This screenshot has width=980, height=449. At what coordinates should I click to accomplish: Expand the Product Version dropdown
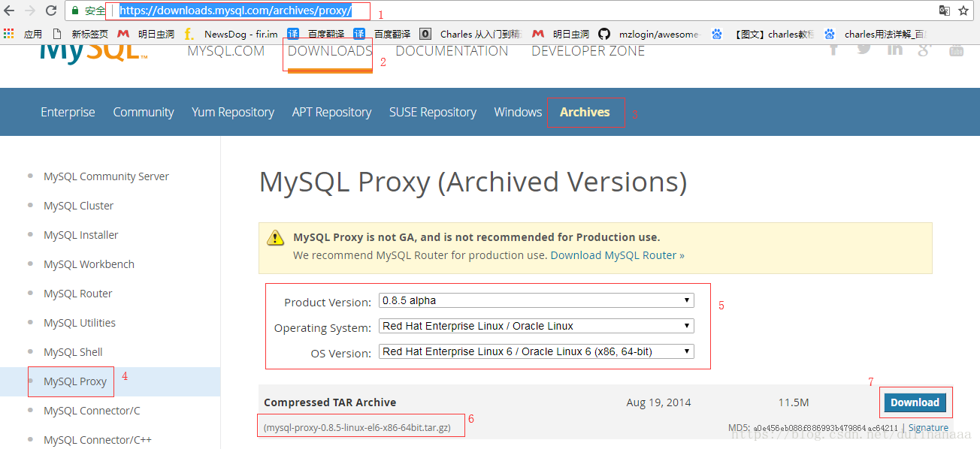tap(536, 300)
